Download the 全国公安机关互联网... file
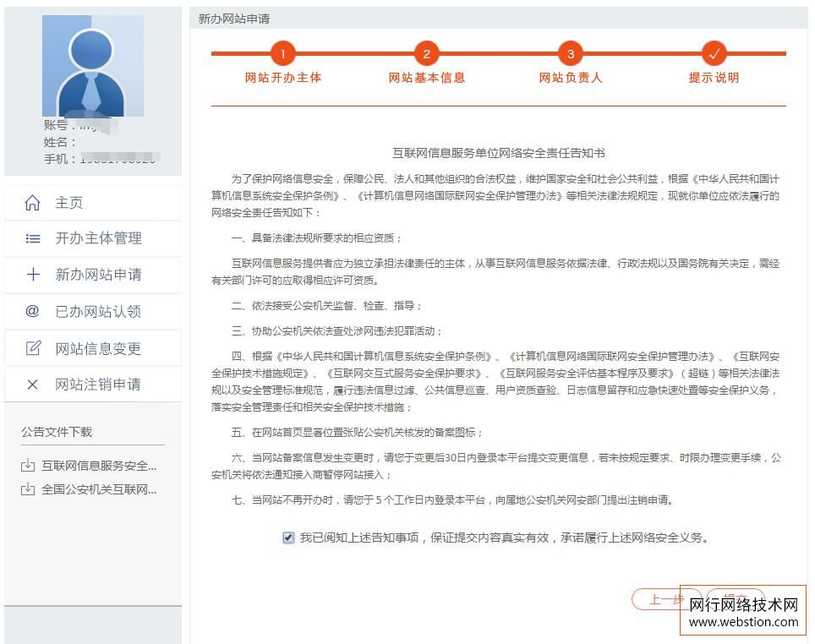The width and height of the screenshot is (815, 644). [89, 489]
